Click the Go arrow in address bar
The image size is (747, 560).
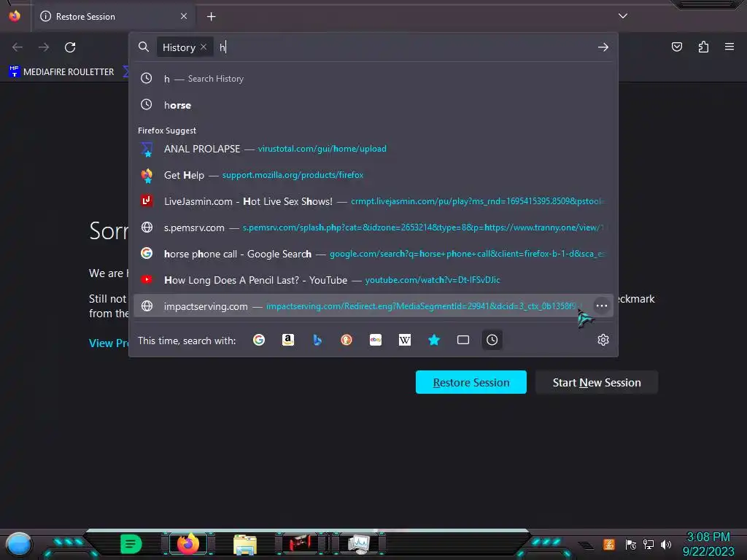603,47
